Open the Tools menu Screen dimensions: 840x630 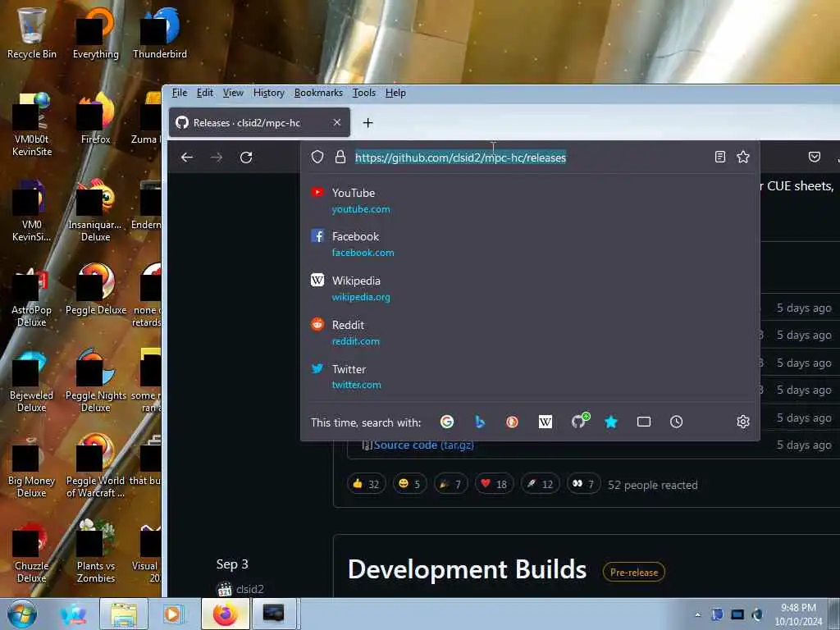point(363,93)
